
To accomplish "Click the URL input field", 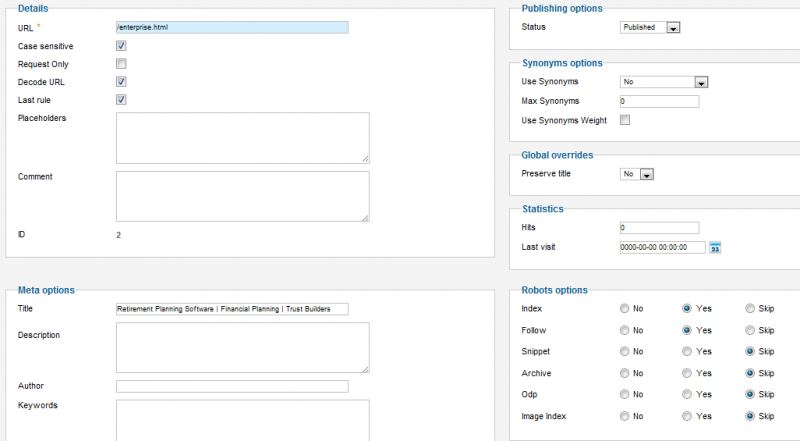I will [232, 28].
